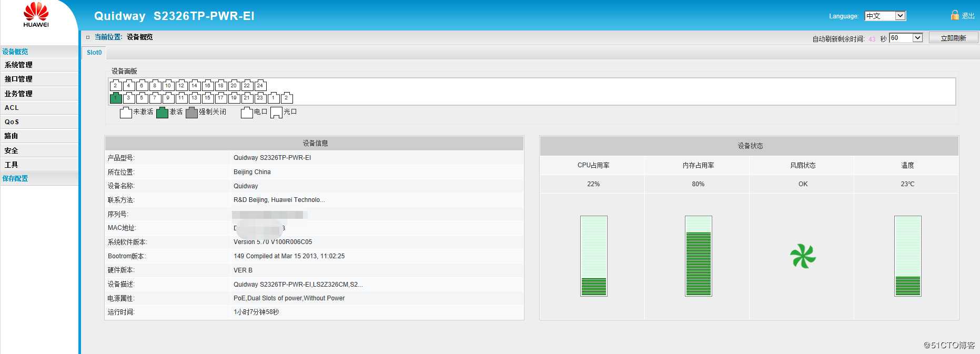Select port 24 on device panel
Screen dimensions: 980x354
click(260, 85)
